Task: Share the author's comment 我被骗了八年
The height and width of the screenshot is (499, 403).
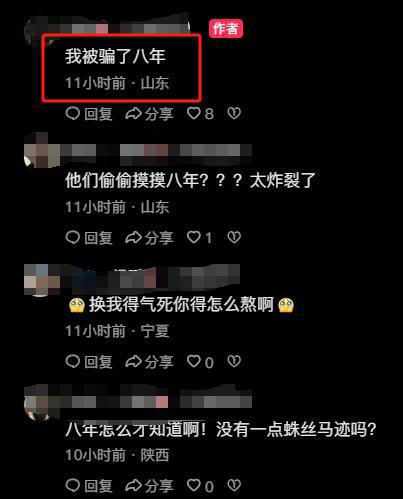Action: pos(149,114)
